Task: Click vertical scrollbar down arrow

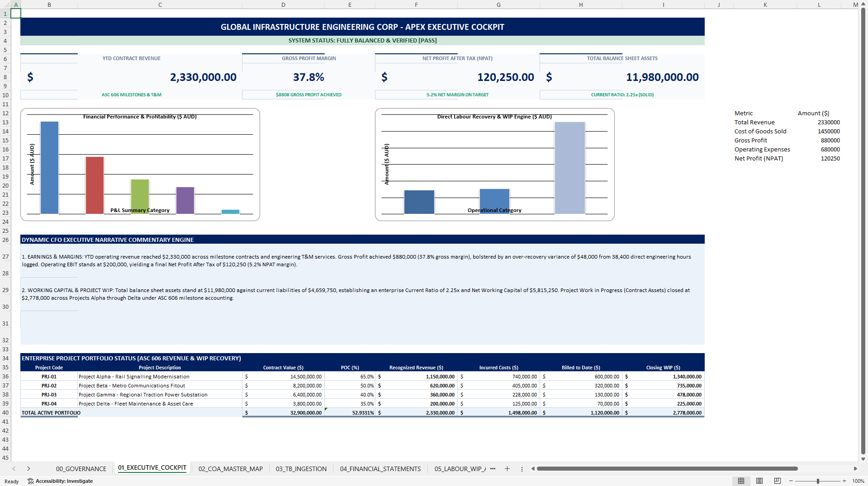Action: 863,458
